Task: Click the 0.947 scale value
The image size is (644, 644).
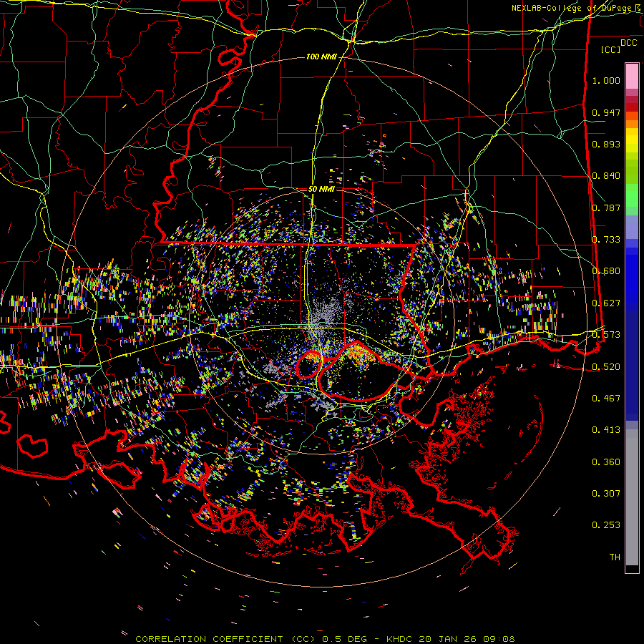Action: point(606,112)
